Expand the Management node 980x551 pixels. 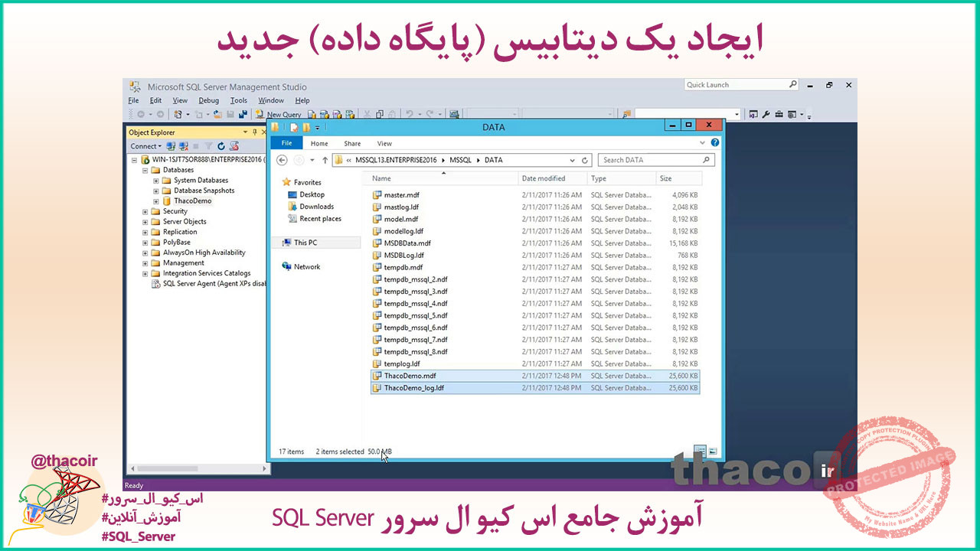145,262
